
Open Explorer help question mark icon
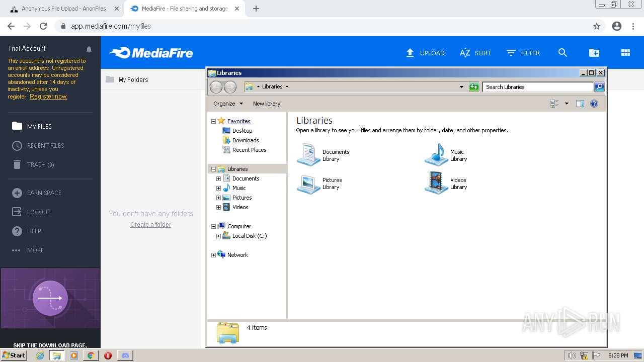click(x=594, y=104)
